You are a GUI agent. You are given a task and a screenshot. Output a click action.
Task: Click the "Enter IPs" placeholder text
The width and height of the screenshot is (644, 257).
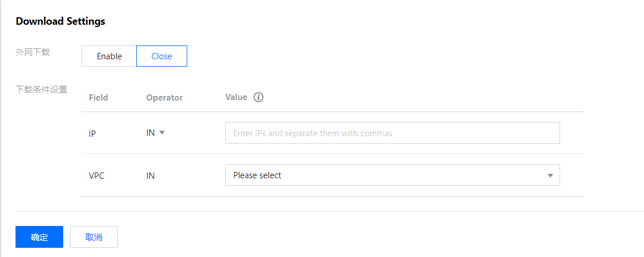click(313, 133)
